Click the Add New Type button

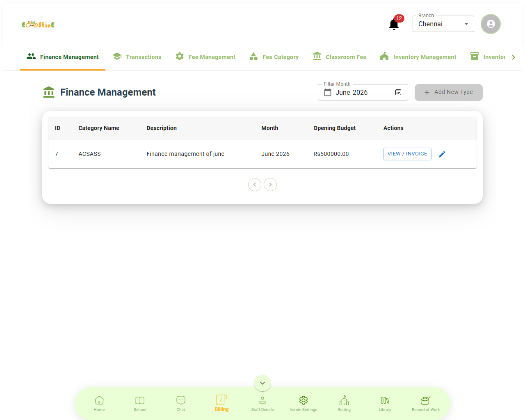point(449,92)
